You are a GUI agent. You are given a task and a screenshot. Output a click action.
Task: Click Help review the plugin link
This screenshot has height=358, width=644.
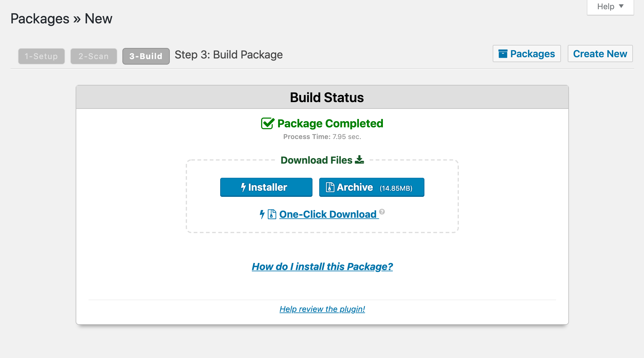pyautogui.click(x=322, y=309)
